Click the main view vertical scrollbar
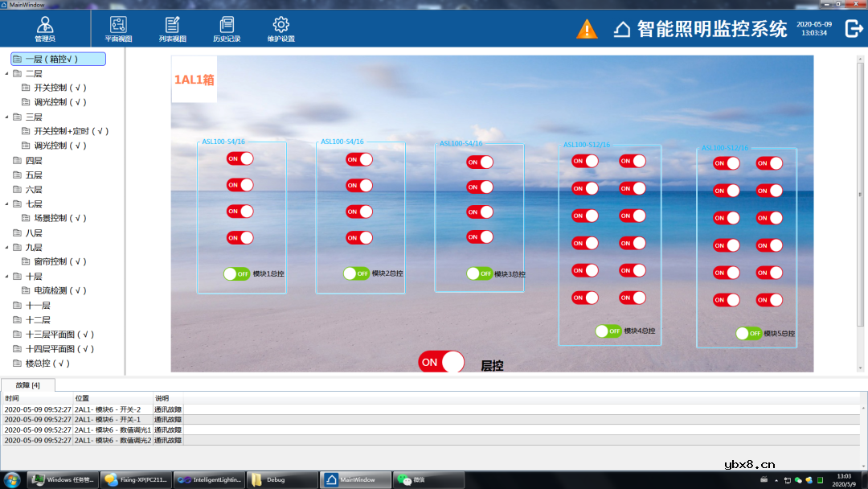Viewport: 868px width, 489px height. tap(861, 193)
